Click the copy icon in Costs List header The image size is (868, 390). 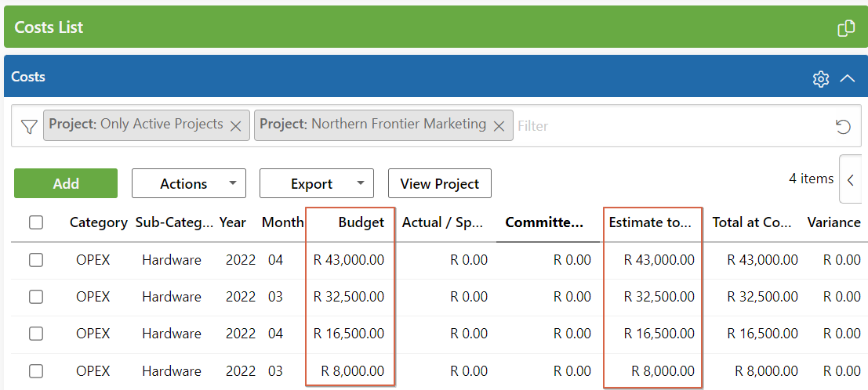(x=846, y=28)
